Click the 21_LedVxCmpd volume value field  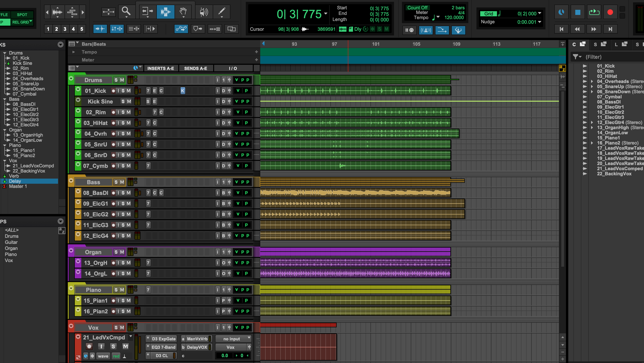coord(225,356)
